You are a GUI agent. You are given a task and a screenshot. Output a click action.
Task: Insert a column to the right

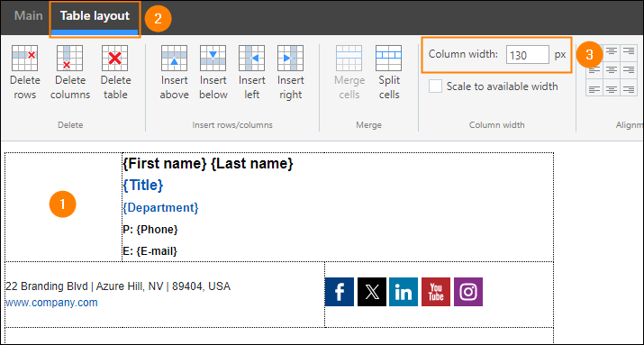290,59
